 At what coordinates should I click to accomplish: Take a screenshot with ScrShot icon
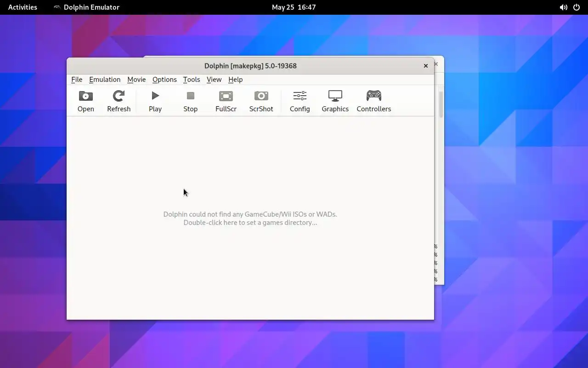coord(261,96)
